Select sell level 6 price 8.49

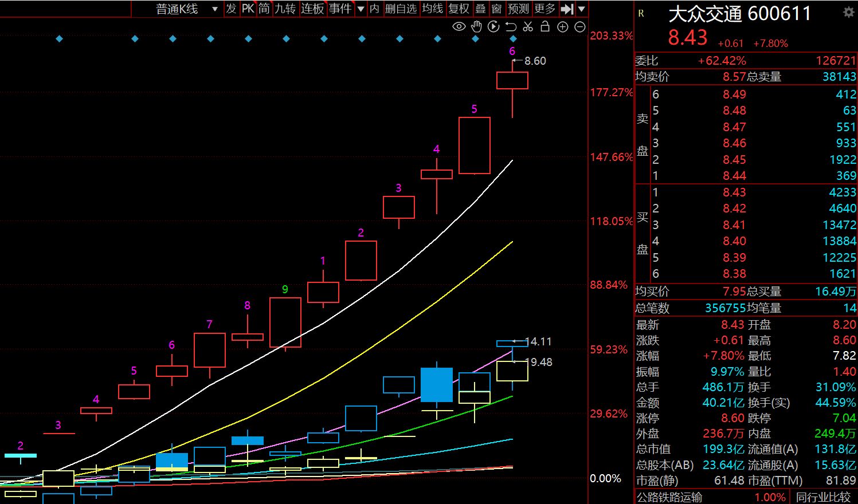click(734, 94)
